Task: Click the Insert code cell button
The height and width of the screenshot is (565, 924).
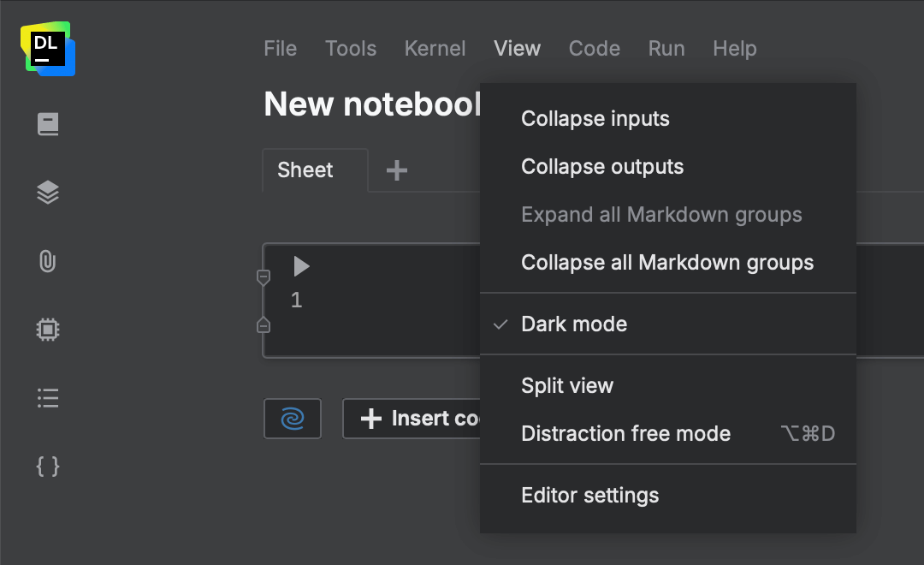Action: tap(412, 419)
